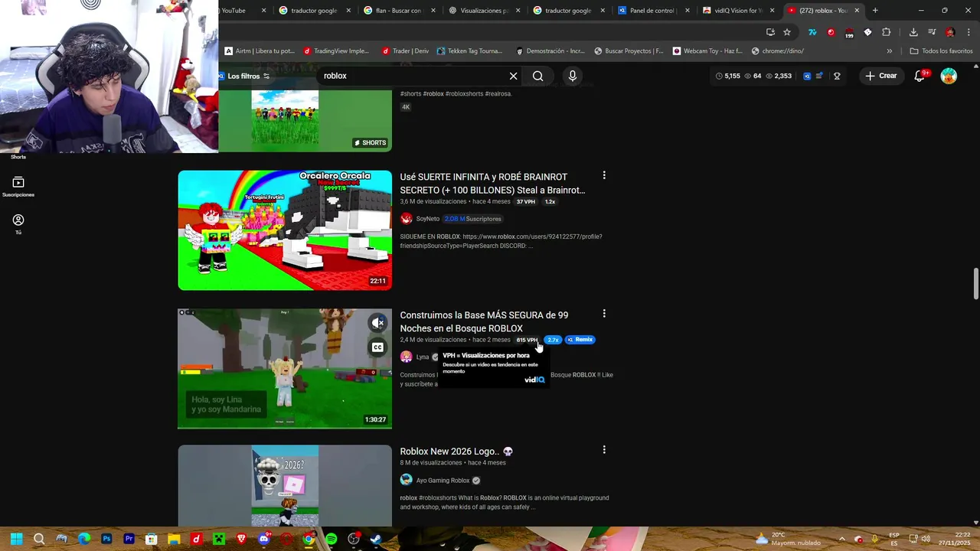Viewport: 980px width, 551px height.
Task: Open the vidIQ 'Los filtros' filter menu
Action: (x=244, y=76)
